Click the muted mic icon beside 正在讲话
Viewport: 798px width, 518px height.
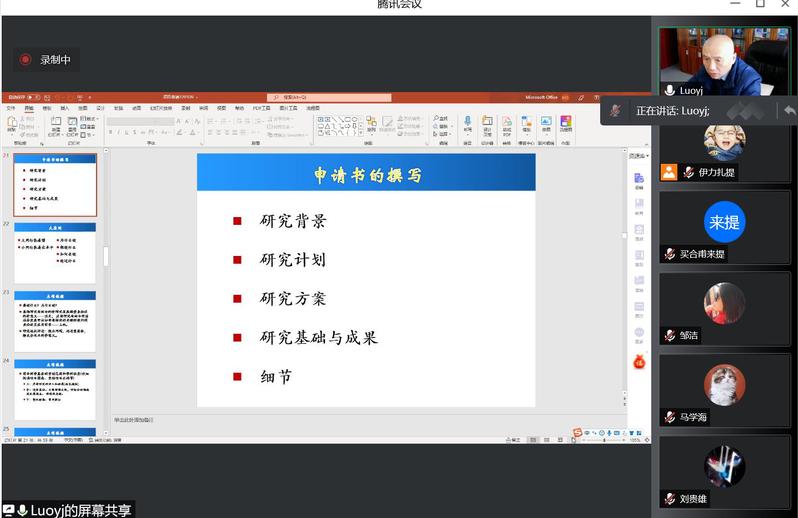pos(617,110)
